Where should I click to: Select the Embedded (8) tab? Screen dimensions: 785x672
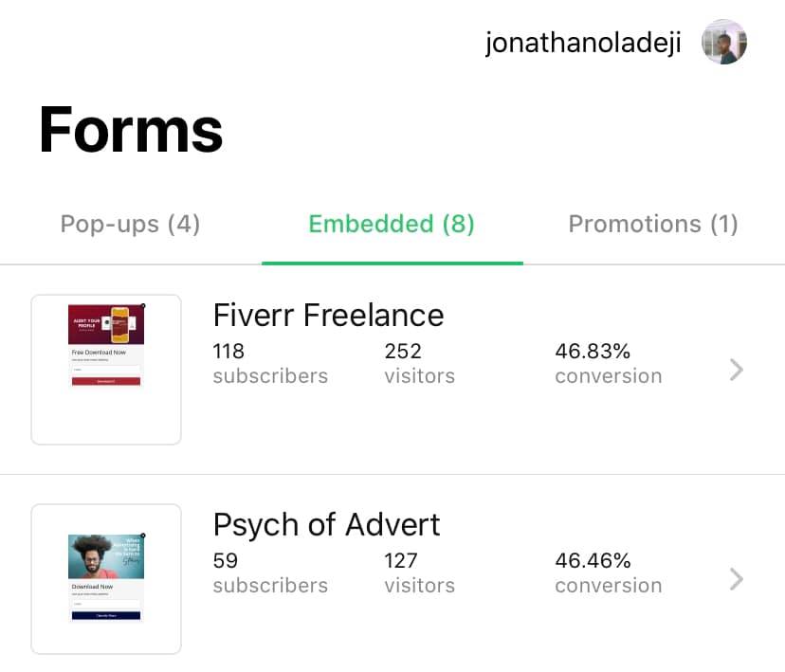click(x=392, y=225)
